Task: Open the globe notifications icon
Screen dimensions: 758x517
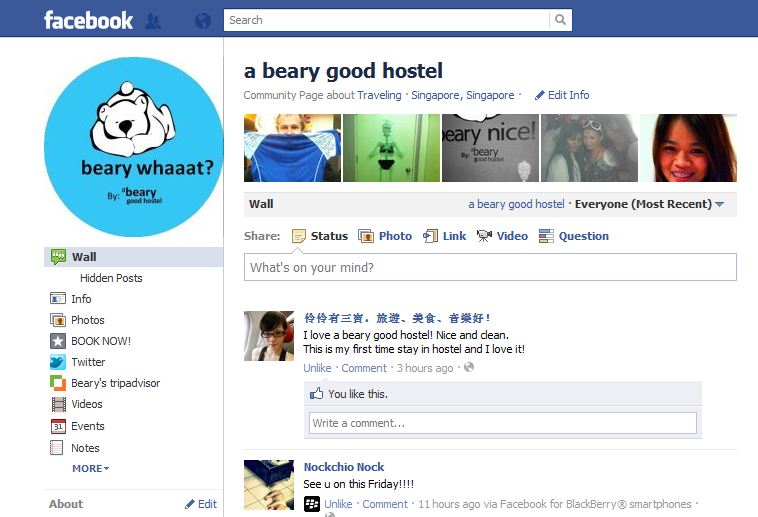Action: [x=203, y=21]
